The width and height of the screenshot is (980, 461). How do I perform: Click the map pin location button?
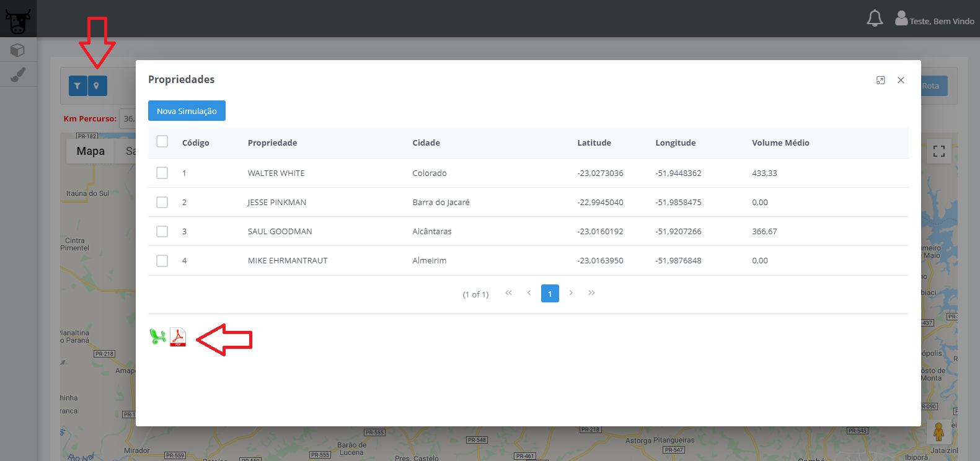click(x=97, y=86)
